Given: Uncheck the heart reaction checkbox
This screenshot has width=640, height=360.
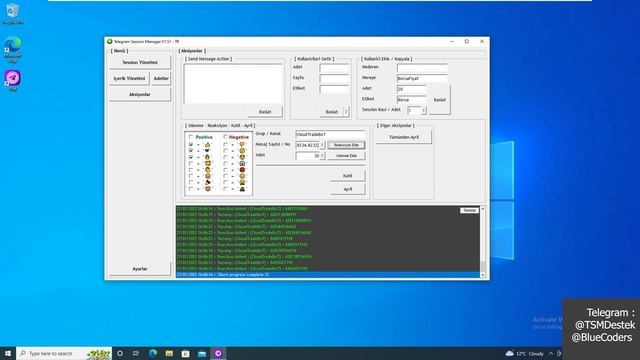Looking at the screenshot, I should [x=191, y=151].
